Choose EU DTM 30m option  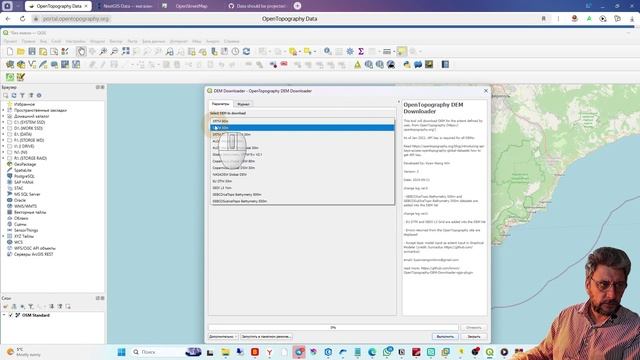click(302, 181)
